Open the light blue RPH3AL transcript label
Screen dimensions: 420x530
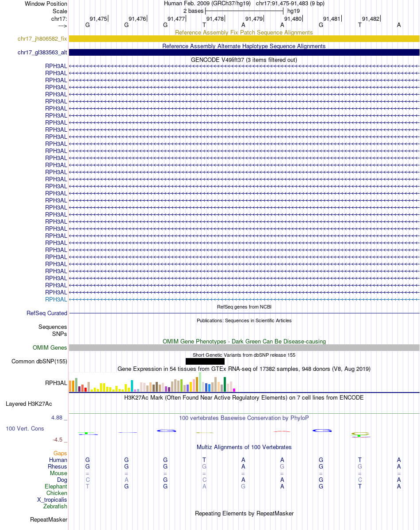tap(56, 299)
